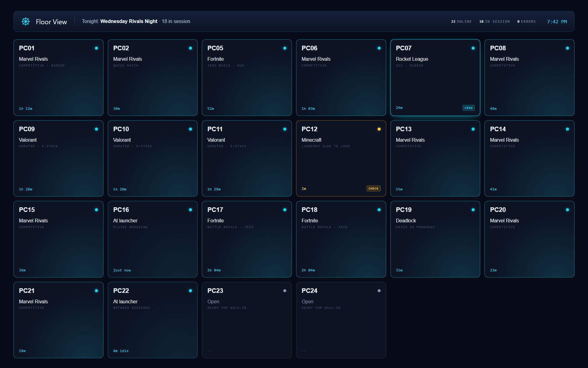588x368 pixels.
Task: Click the PC10 online dot
Action: pyautogui.click(x=190, y=129)
